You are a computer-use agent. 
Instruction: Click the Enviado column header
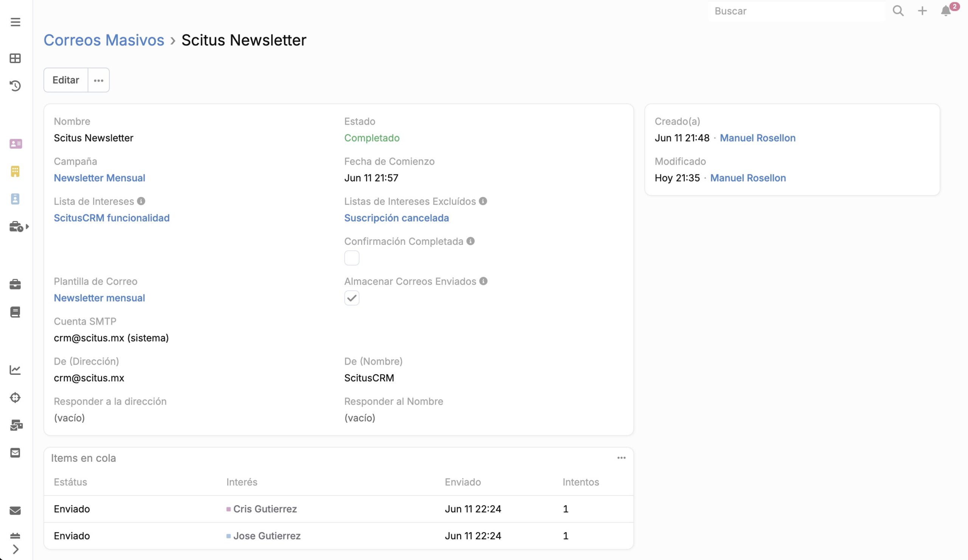coord(463,482)
